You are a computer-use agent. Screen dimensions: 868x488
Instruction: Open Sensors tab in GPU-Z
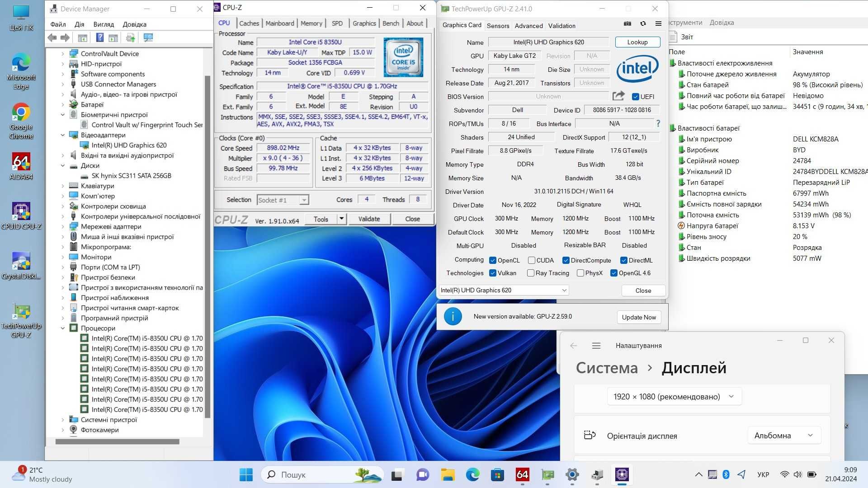(x=498, y=26)
